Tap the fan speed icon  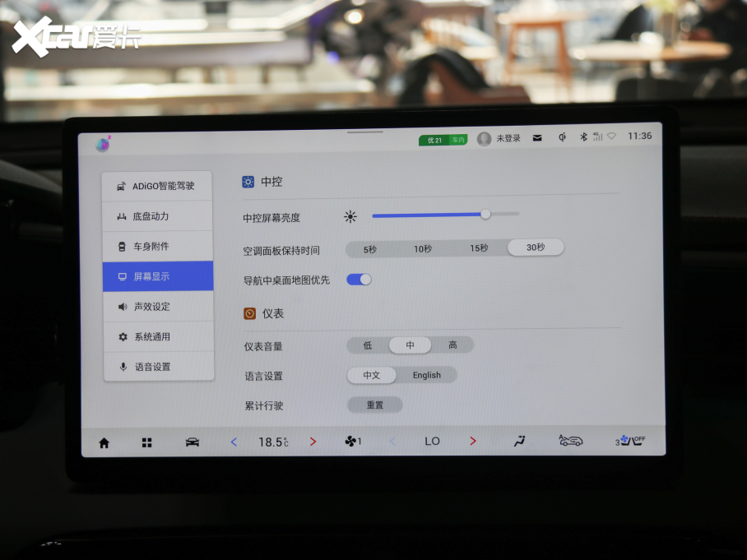tap(352, 442)
